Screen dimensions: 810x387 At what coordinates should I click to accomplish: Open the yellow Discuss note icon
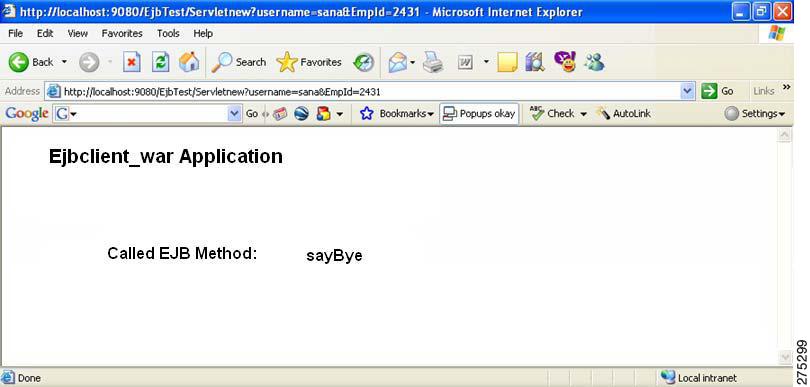click(507, 63)
